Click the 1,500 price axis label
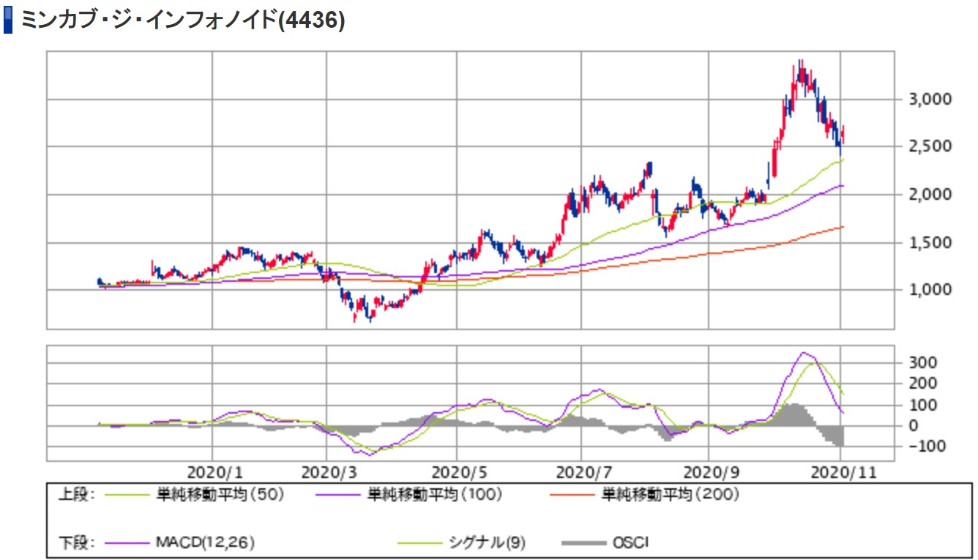This screenshot has width=978, height=560. (932, 242)
